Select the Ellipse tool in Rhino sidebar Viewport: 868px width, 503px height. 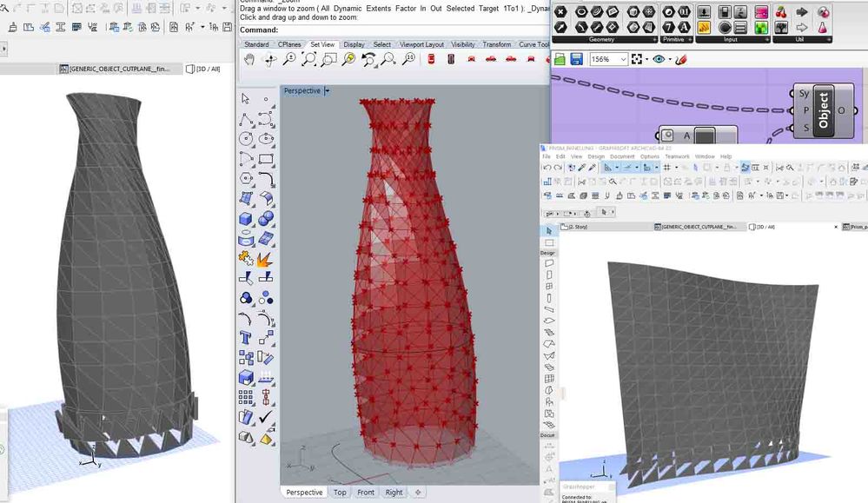(x=266, y=139)
